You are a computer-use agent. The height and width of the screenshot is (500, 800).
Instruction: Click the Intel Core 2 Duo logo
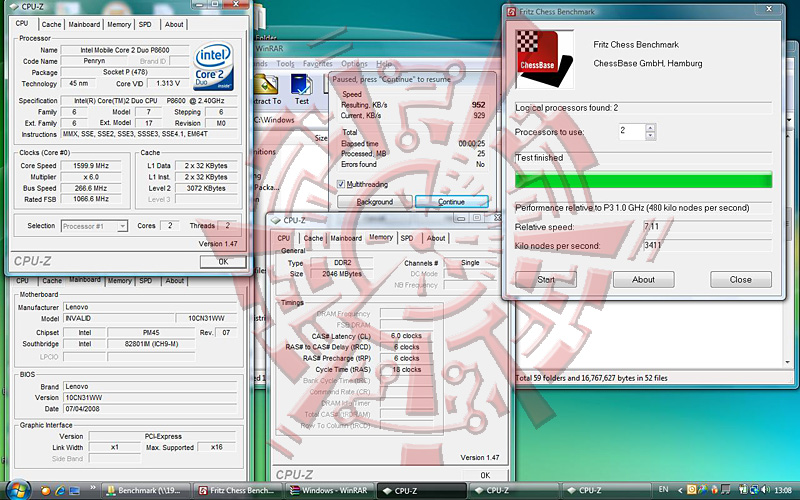pyautogui.click(x=213, y=67)
